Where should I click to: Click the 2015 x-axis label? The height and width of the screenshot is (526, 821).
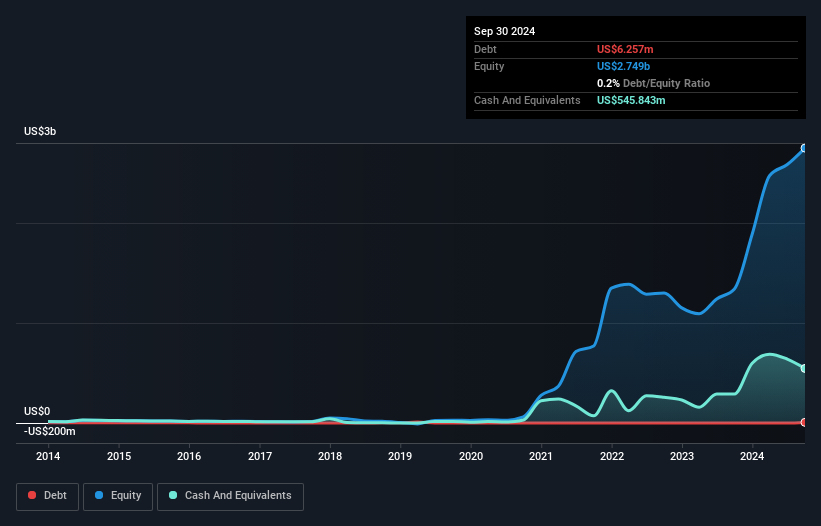click(119, 456)
